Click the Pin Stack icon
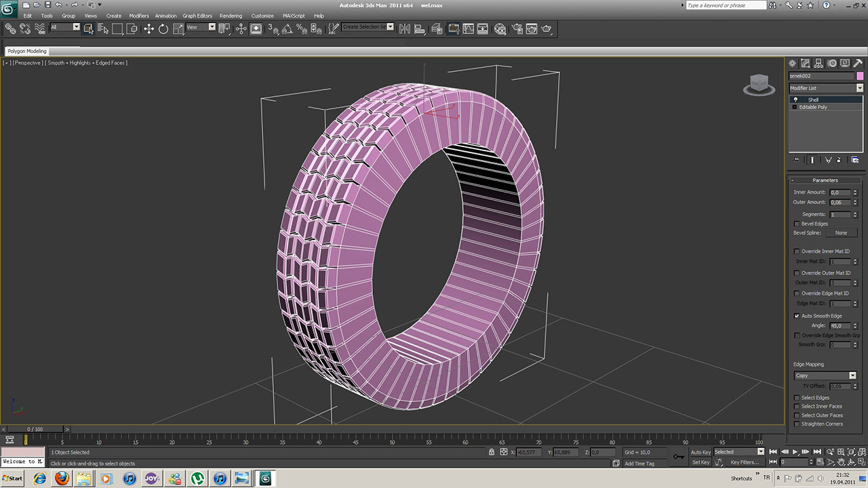 click(797, 160)
